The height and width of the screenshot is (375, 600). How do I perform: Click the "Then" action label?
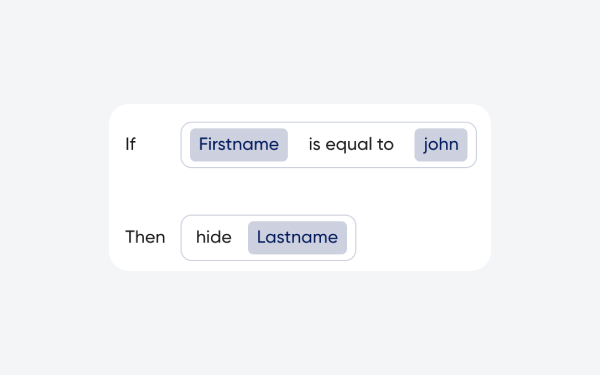(x=145, y=237)
